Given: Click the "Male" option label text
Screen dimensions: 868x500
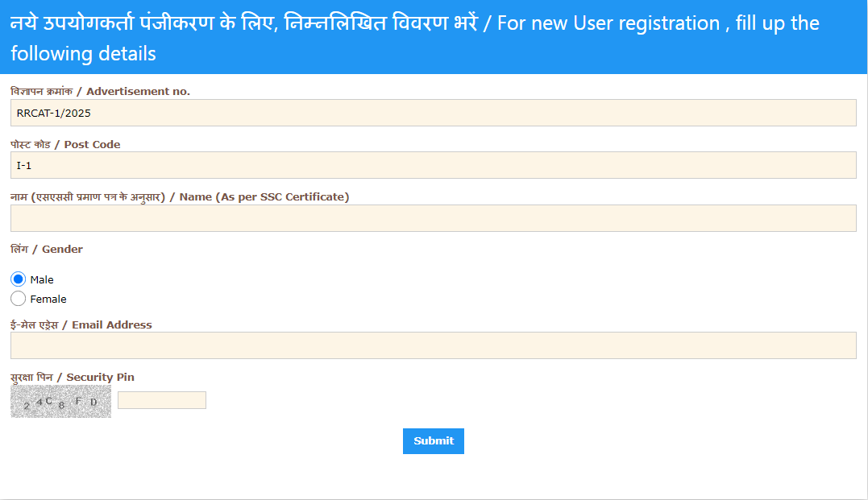Looking at the screenshot, I should coord(42,280).
